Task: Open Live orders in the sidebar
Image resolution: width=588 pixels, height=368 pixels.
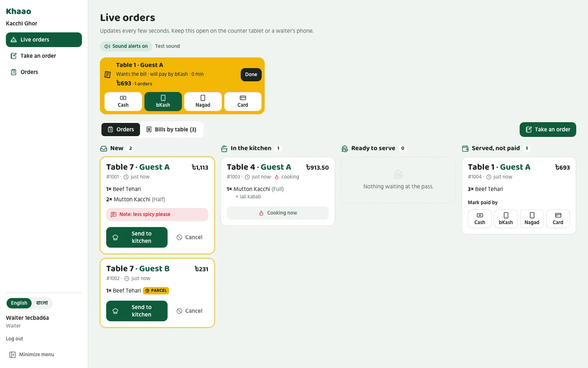Action: [x=44, y=40]
